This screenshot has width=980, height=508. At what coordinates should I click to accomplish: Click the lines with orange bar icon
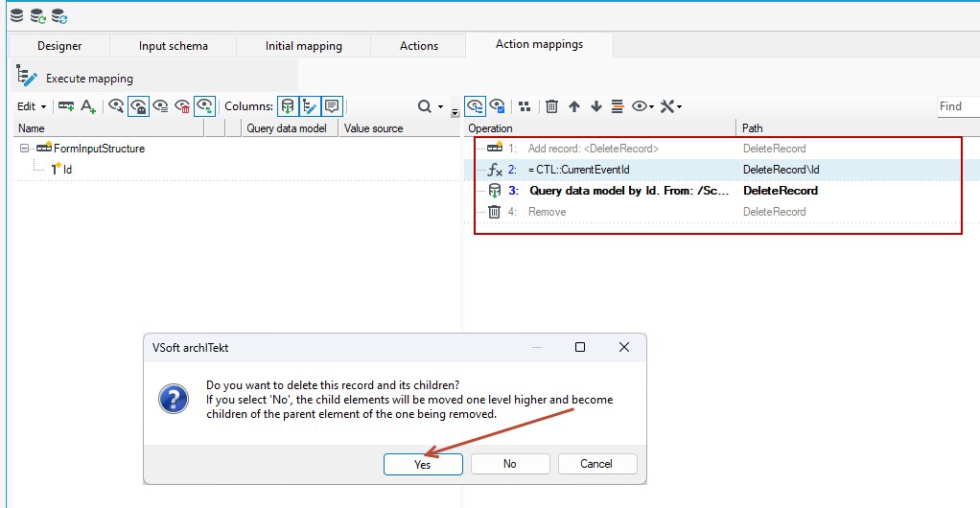tap(618, 106)
